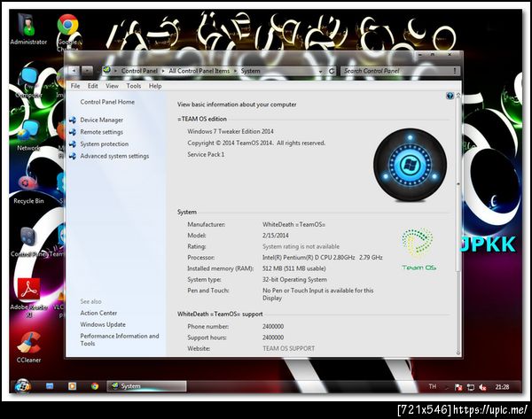Open the Help menu
532x419 pixels.
pyautogui.click(x=155, y=86)
